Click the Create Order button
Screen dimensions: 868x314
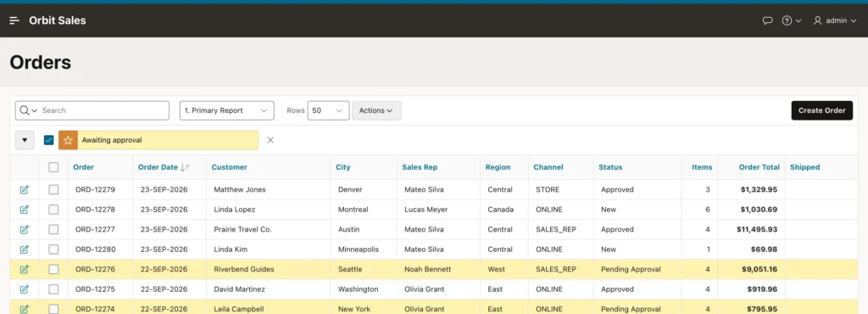(821, 110)
